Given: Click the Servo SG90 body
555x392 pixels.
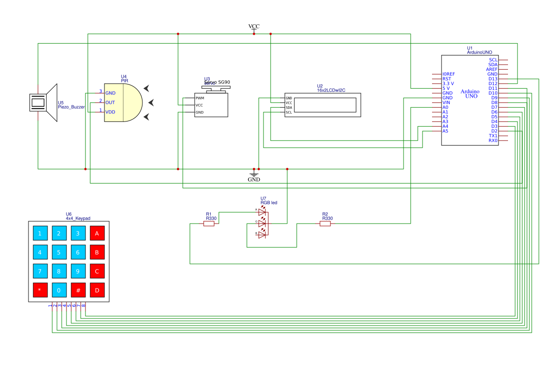Looking at the screenshot, I should 211,105.
